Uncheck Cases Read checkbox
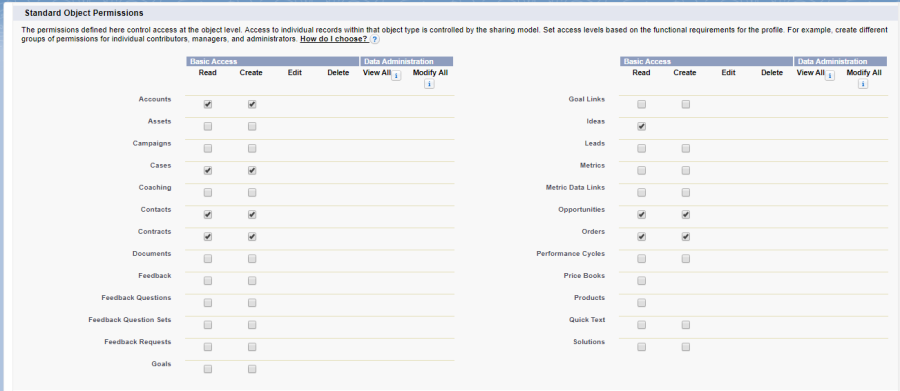 pos(208,171)
